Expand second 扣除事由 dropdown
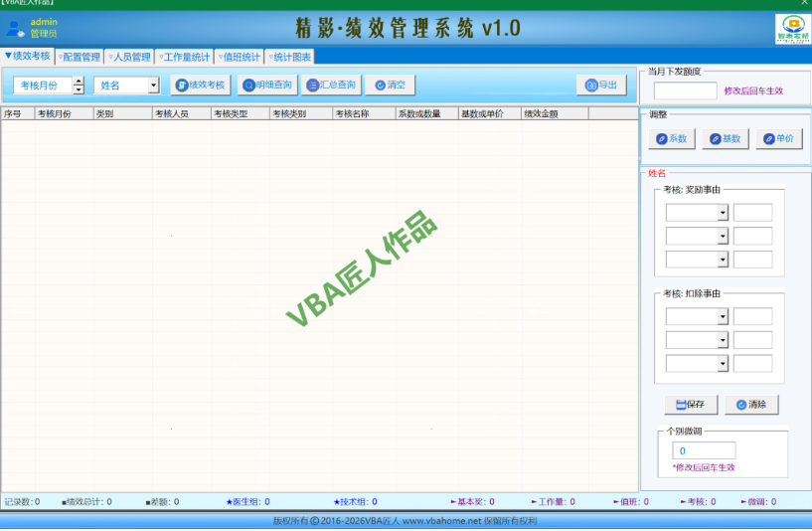 (723, 340)
